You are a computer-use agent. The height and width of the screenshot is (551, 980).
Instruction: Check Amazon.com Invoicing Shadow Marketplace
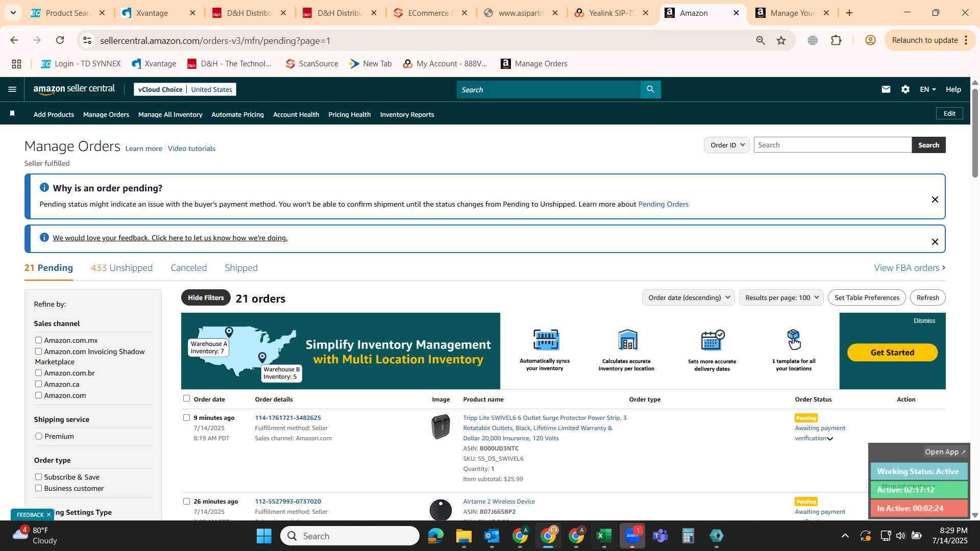point(38,352)
